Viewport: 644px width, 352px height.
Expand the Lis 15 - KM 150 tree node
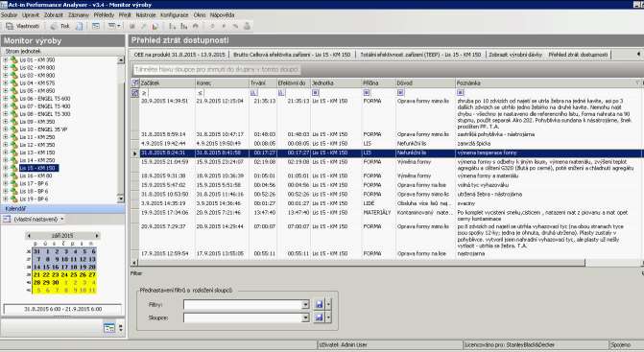pos(6,168)
